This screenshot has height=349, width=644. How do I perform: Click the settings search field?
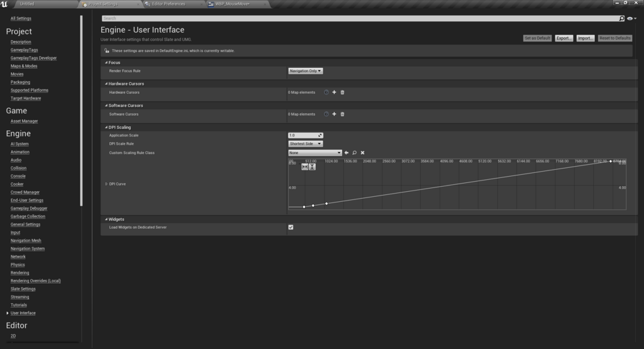pyautogui.click(x=360, y=18)
